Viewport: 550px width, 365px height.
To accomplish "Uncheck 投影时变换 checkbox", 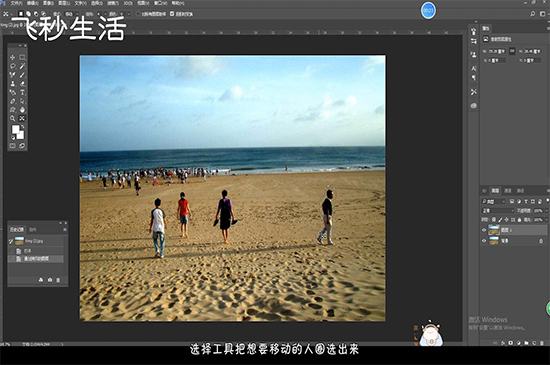I will point(172,14).
